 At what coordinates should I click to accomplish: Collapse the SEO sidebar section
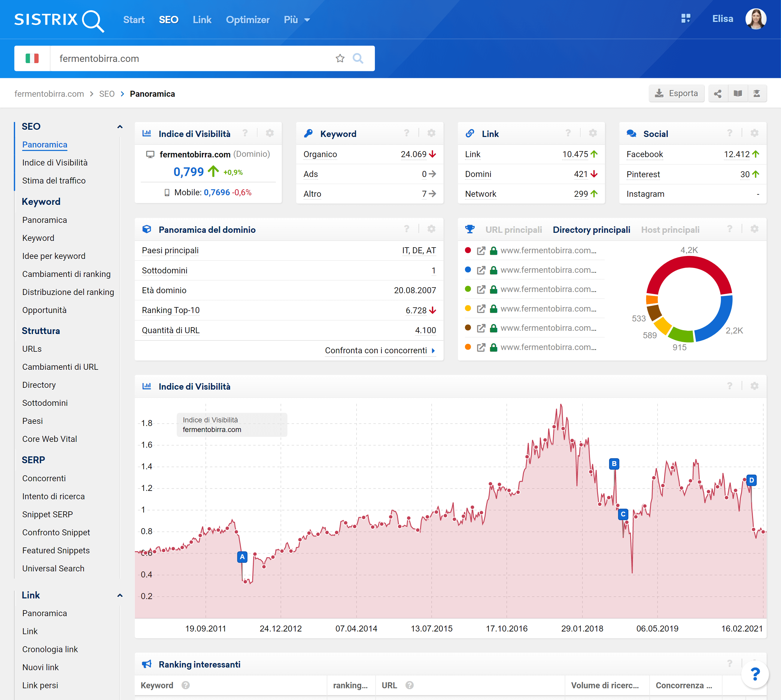[120, 126]
